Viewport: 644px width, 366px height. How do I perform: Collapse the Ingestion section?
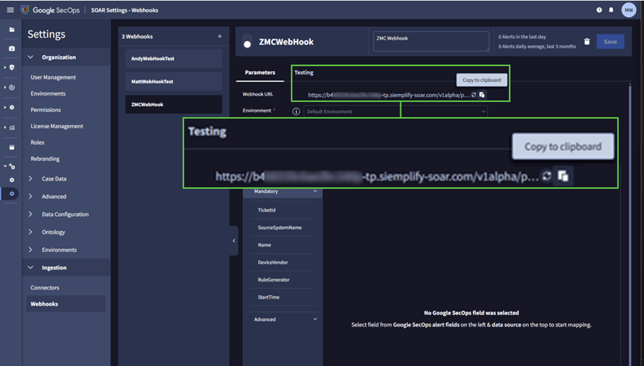[x=30, y=267]
